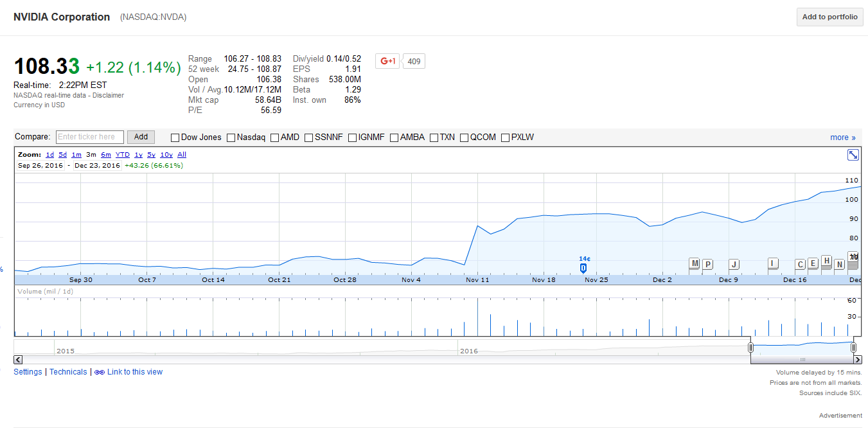Screen dimensions: 868x433
Task: Tick the TXN comparison checkbox
Action: [434, 137]
